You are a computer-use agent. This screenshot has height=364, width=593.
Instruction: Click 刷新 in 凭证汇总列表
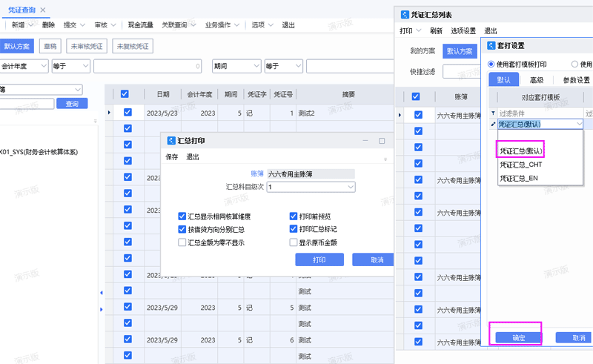point(436,31)
